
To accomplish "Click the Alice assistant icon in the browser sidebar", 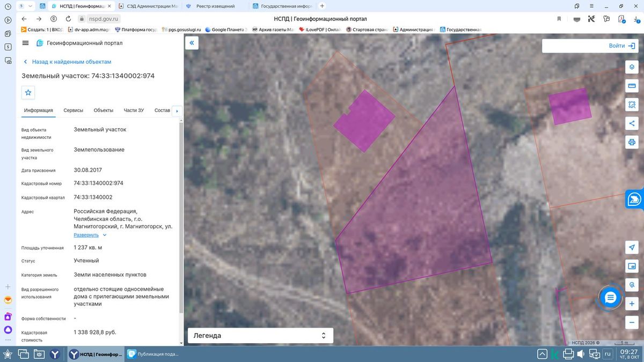I will [x=8, y=329].
